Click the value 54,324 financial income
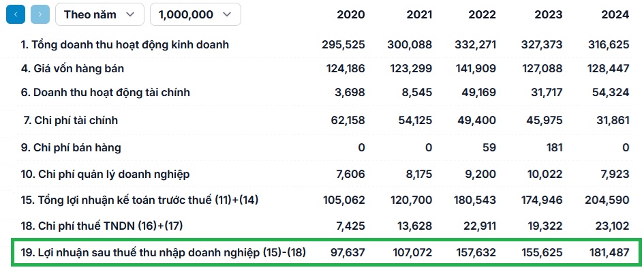The height and width of the screenshot is (272, 644). pyautogui.click(x=611, y=93)
